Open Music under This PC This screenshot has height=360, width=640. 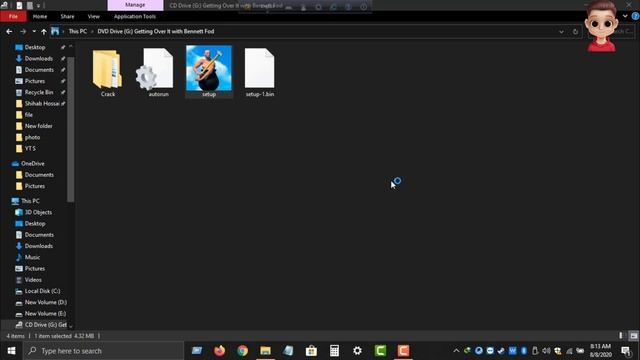32,257
